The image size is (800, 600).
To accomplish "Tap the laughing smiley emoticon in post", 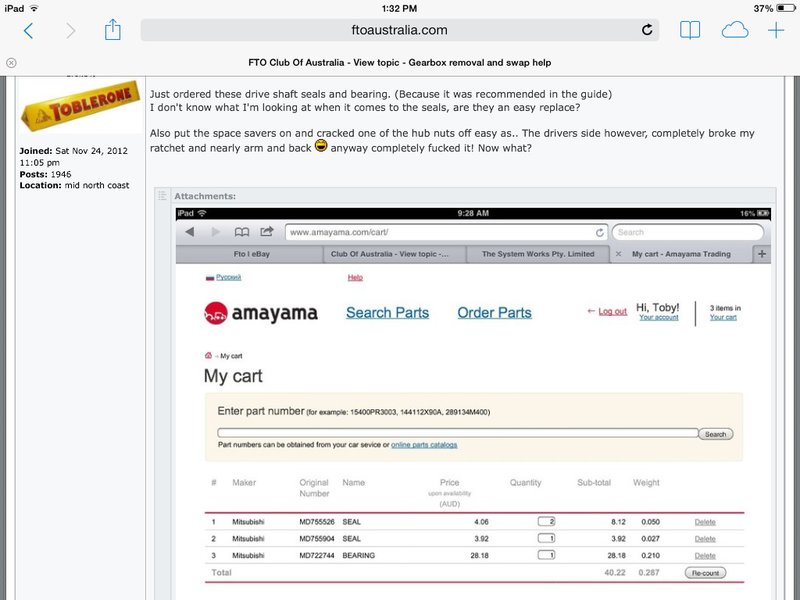I will pos(320,146).
